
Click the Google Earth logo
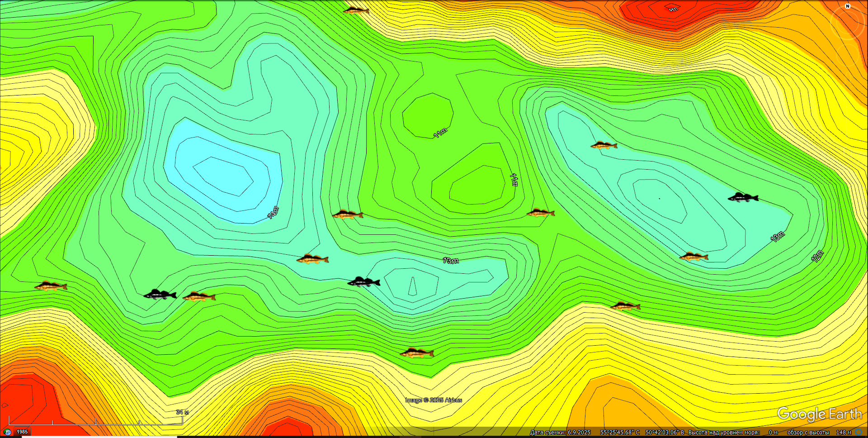click(819, 414)
